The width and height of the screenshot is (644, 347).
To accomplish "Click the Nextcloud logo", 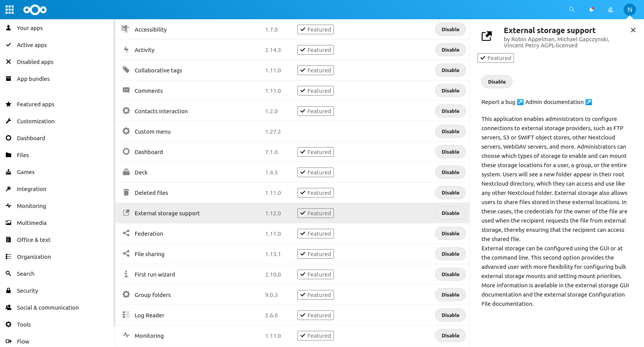I will pyautogui.click(x=35, y=10).
